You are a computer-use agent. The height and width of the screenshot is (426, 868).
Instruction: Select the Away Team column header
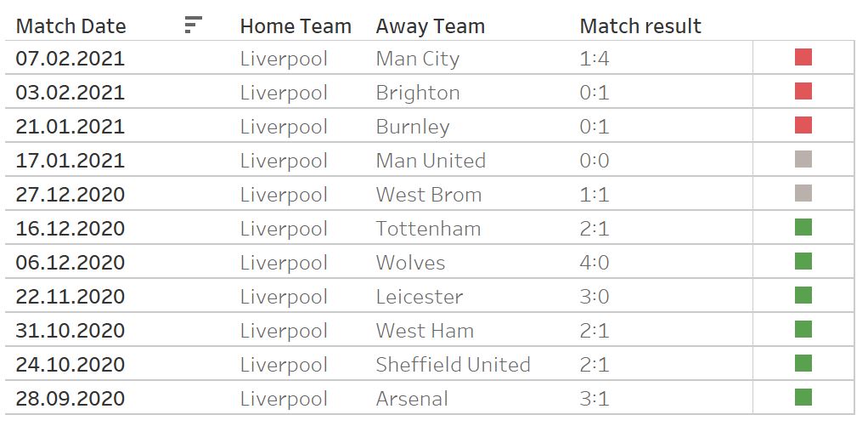431,26
